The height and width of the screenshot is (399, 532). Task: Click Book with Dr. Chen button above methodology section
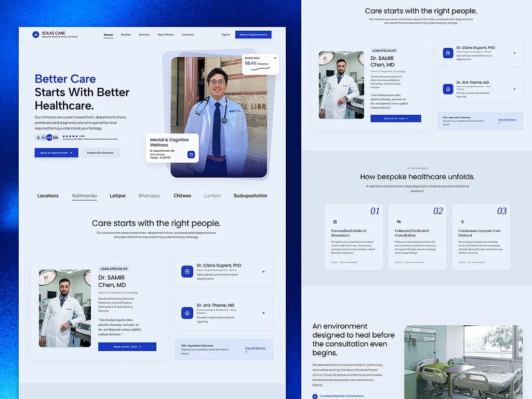tap(395, 118)
